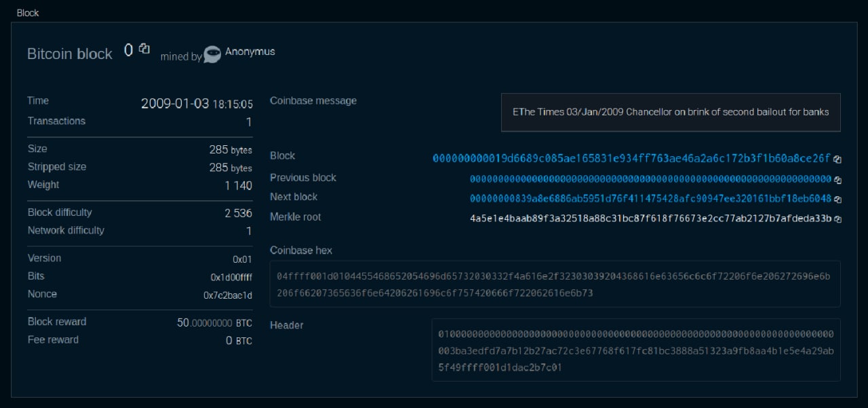Click the Bitcoin block heading

coord(69,54)
